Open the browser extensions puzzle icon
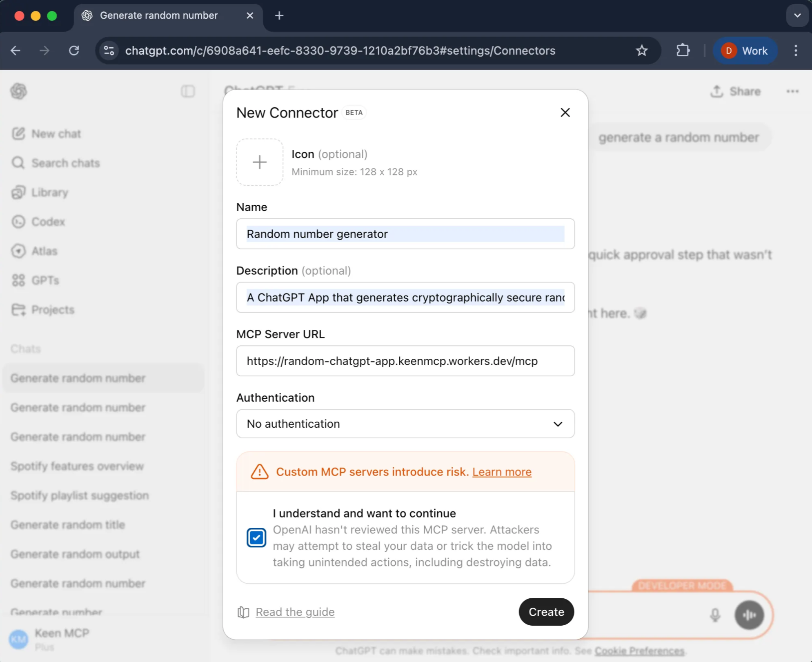This screenshot has width=812, height=662. (x=683, y=51)
